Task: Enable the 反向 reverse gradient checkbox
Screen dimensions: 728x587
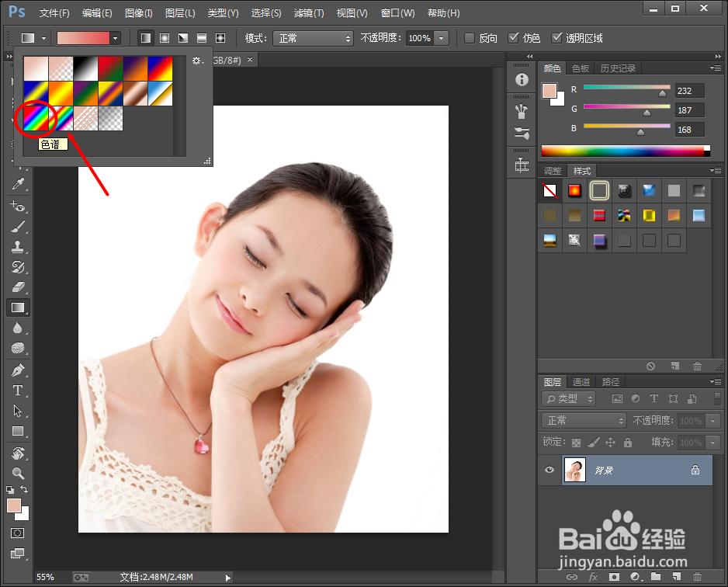Action: 468,36
